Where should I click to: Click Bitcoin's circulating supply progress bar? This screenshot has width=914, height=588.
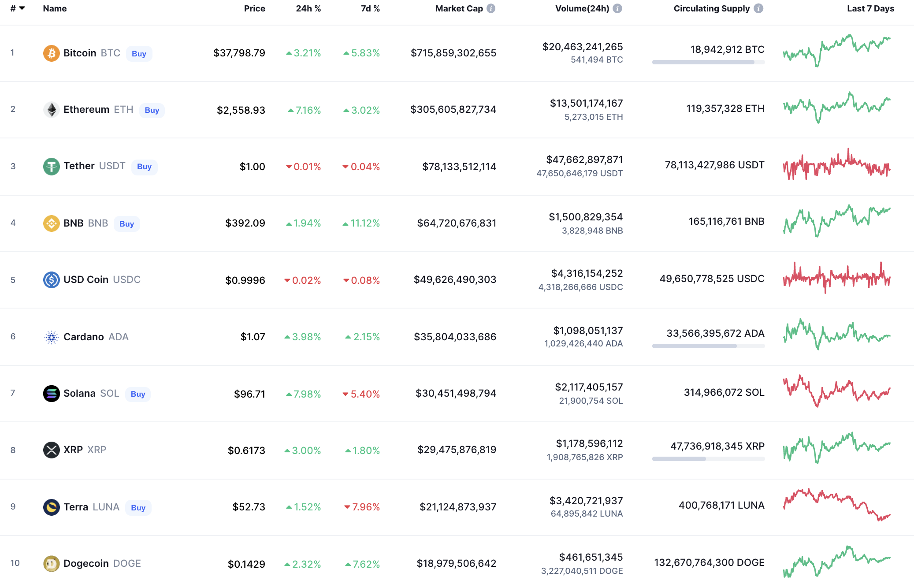pyautogui.click(x=708, y=62)
